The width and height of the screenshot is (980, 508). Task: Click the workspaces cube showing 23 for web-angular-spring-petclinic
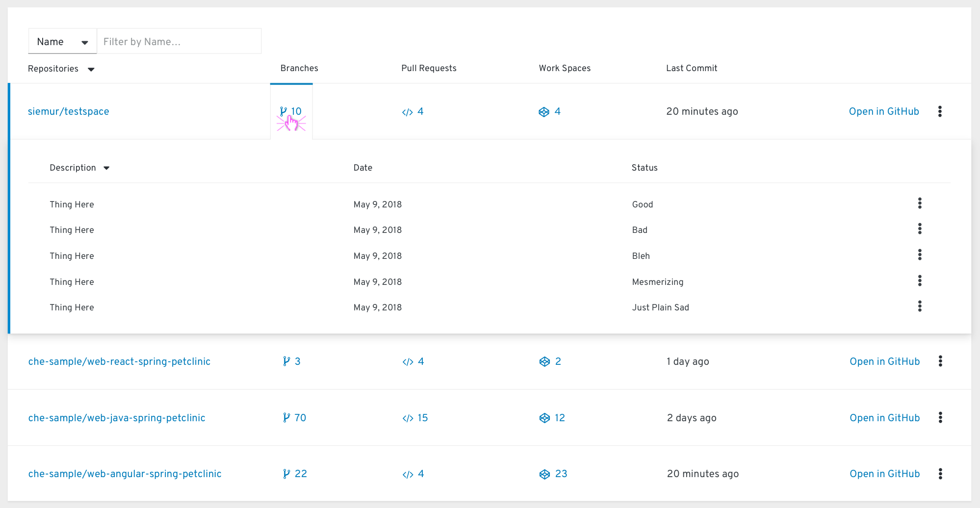point(552,474)
